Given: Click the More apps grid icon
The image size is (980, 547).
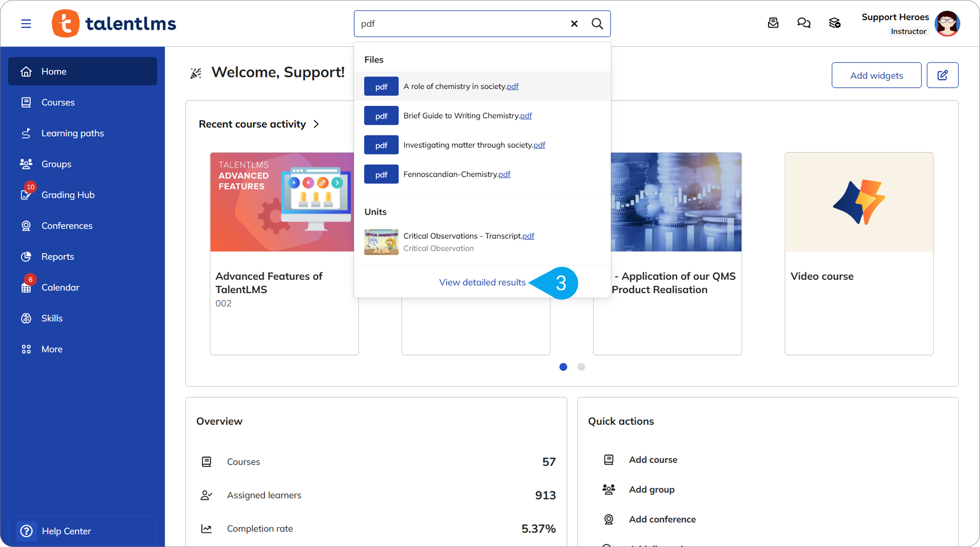Looking at the screenshot, I should [x=26, y=349].
